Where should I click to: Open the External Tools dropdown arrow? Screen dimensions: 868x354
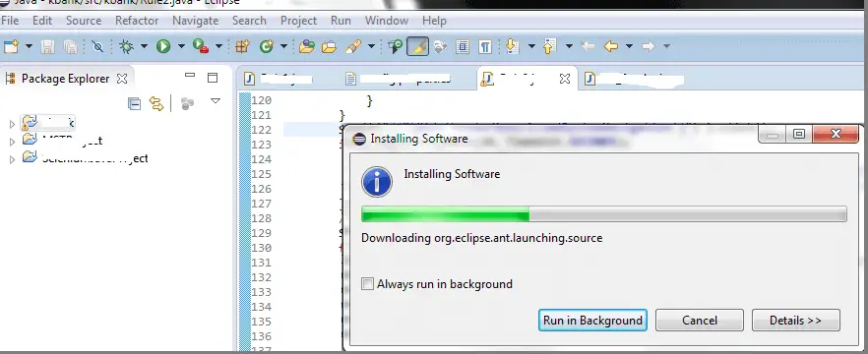pos(218,46)
